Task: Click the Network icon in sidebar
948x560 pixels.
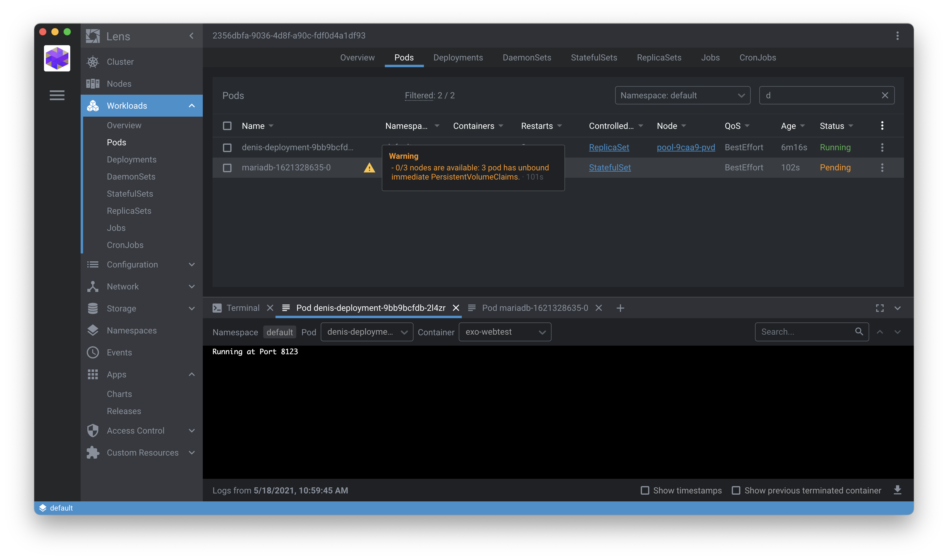Action: [93, 286]
